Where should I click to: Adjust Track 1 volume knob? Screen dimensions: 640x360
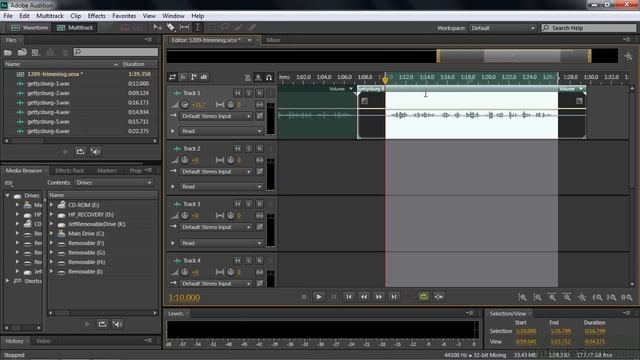[184, 105]
